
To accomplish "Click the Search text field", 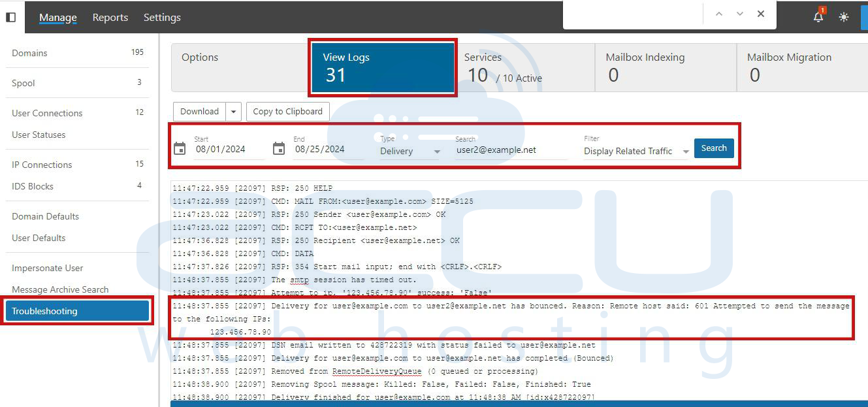I will point(511,150).
